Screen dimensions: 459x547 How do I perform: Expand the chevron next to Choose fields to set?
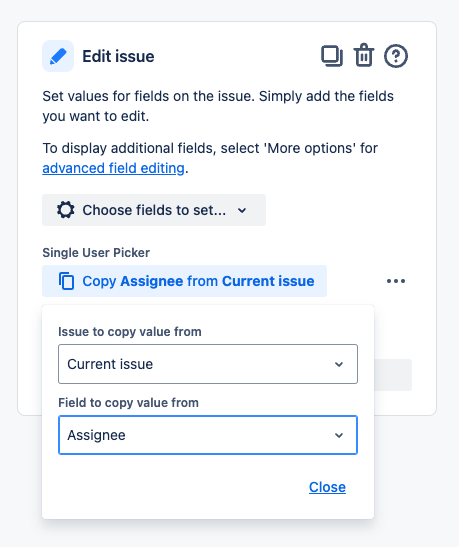(x=242, y=210)
